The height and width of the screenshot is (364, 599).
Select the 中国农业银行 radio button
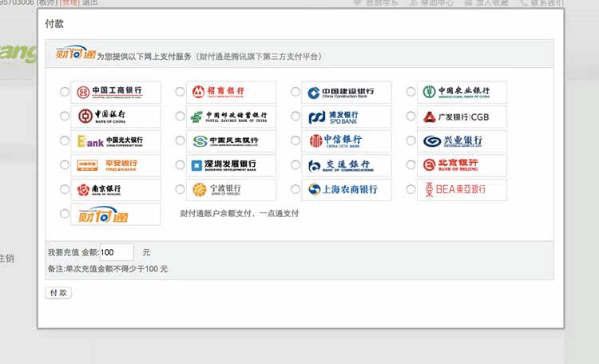click(411, 92)
